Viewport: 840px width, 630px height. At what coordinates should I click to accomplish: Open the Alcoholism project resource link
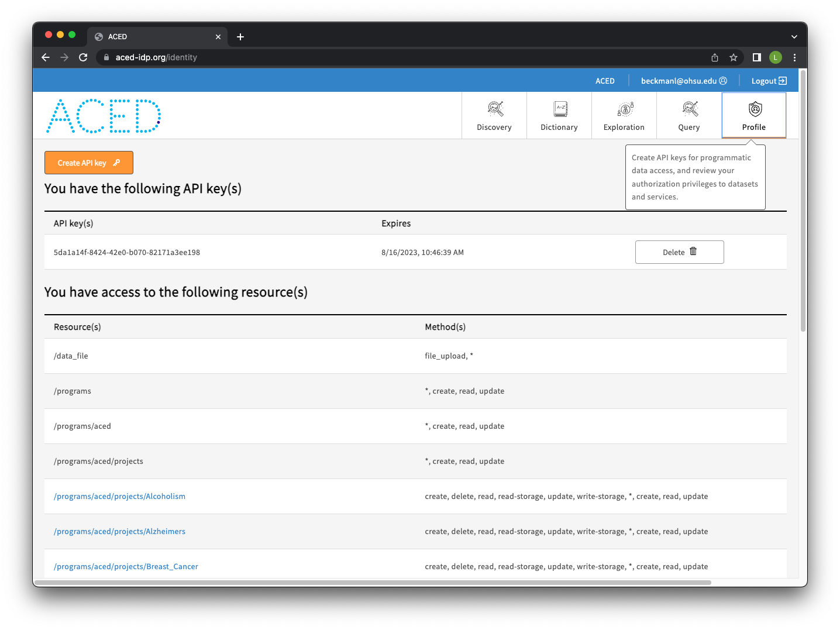(x=119, y=497)
